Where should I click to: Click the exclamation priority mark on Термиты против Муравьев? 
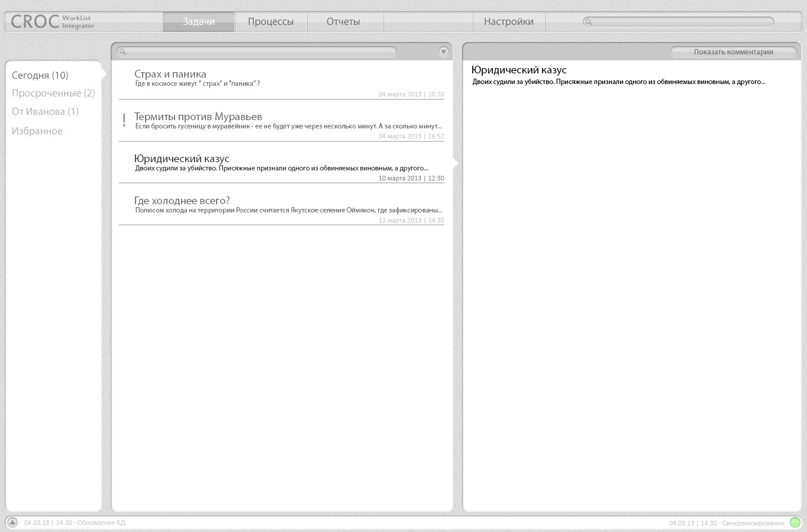click(124, 120)
